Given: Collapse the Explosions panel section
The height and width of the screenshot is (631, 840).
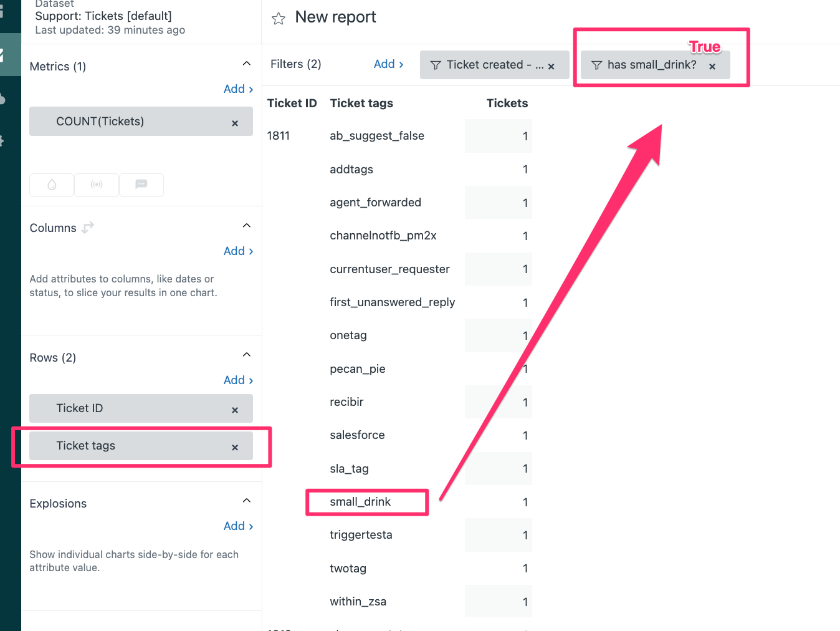Looking at the screenshot, I should pos(247,501).
